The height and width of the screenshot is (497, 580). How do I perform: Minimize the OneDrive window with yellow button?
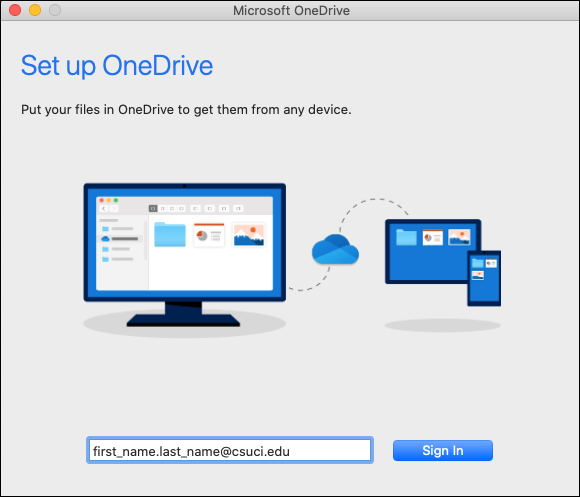[x=35, y=10]
